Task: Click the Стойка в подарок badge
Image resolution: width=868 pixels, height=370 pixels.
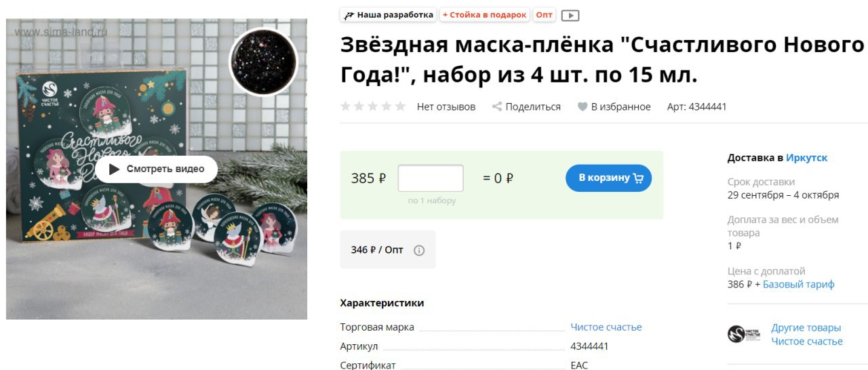Action: coord(485,15)
